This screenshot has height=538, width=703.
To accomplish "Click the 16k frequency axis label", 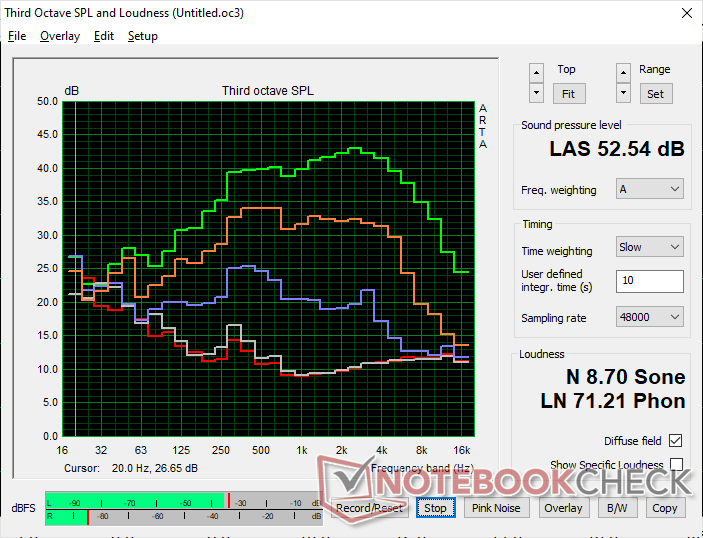I will 462,450.
